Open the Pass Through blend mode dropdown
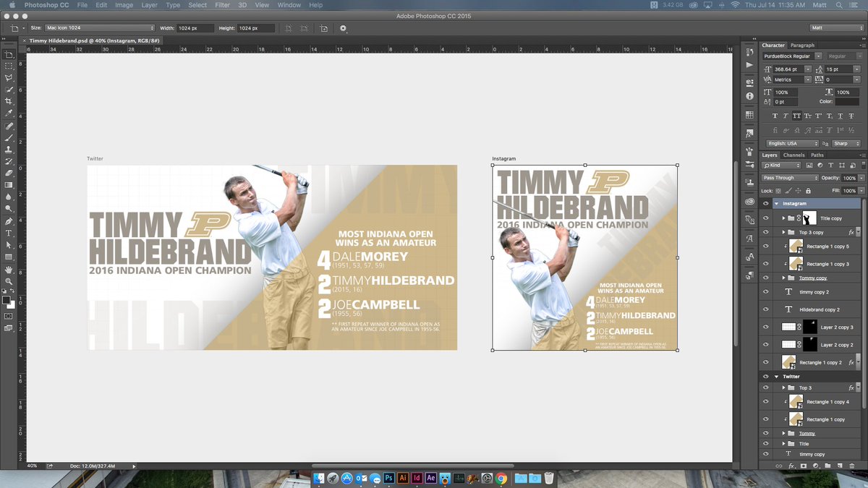 790,178
